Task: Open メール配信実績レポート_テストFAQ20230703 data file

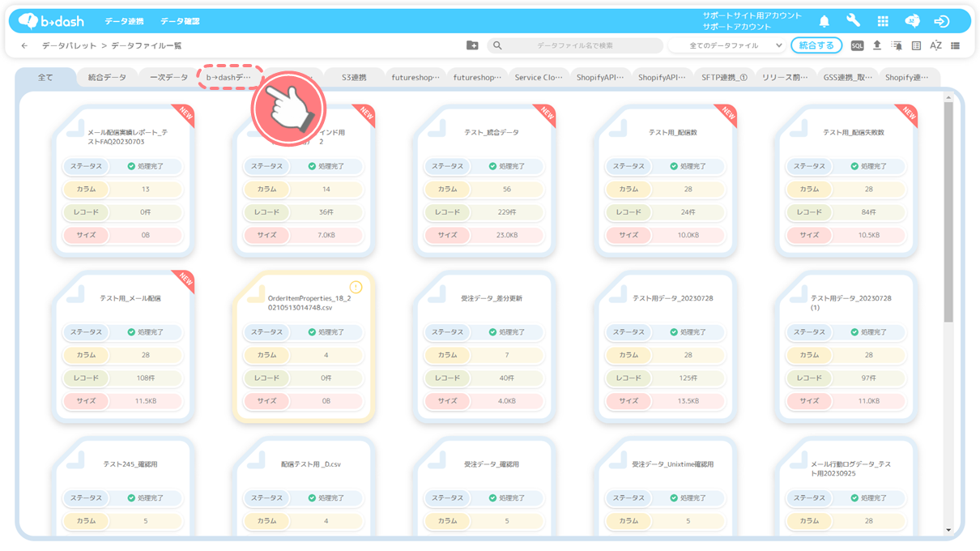Action: (123, 181)
